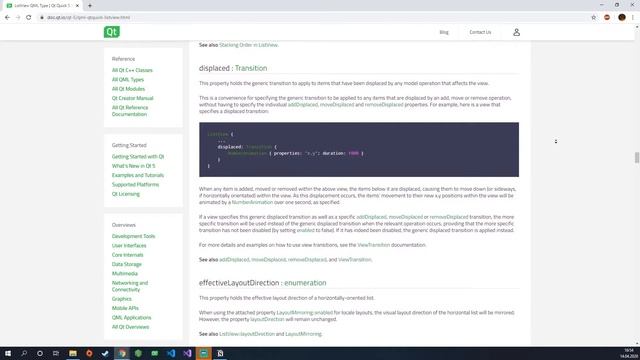Click the page vertical scrollbar thumb
The height and width of the screenshot is (360, 640).
[637, 158]
